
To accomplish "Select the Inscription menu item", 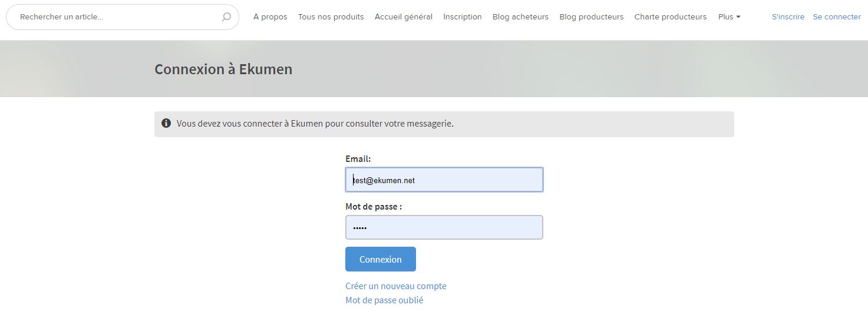I will (x=463, y=17).
